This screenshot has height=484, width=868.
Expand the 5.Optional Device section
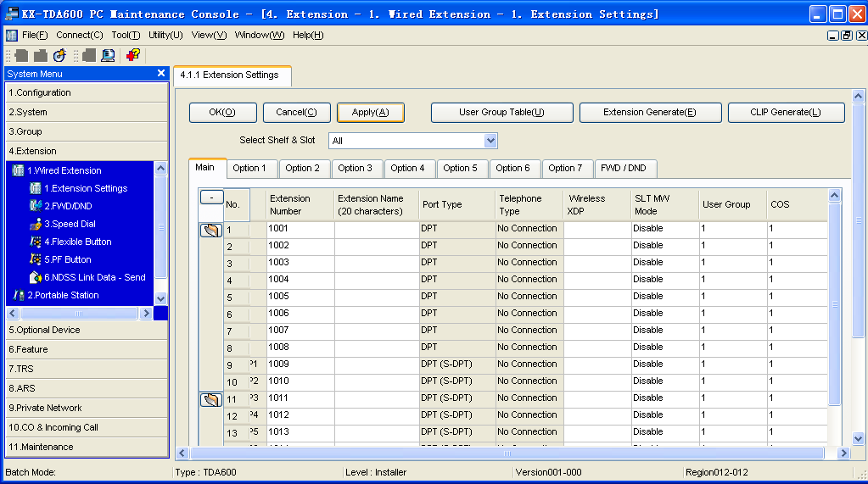point(87,330)
